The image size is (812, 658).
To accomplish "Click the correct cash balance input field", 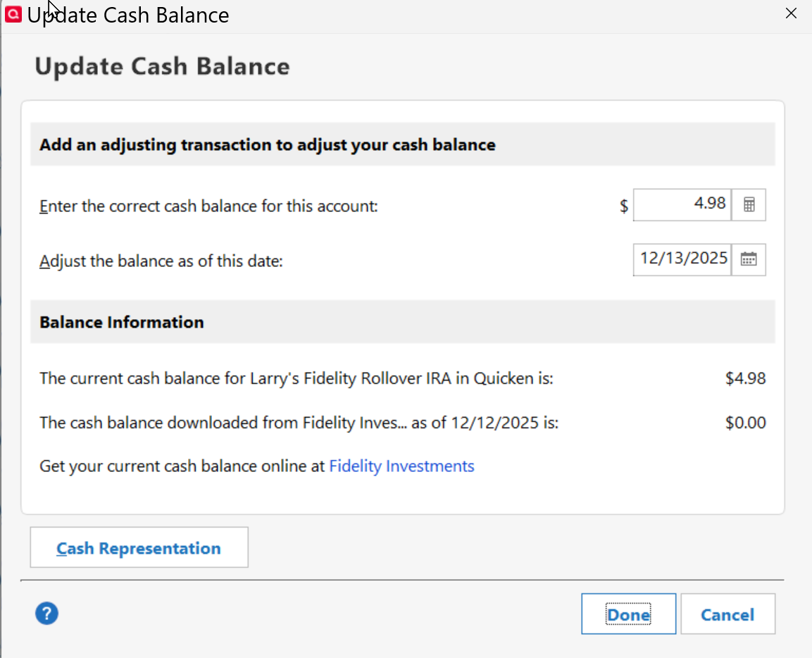I will pyautogui.click(x=682, y=205).
